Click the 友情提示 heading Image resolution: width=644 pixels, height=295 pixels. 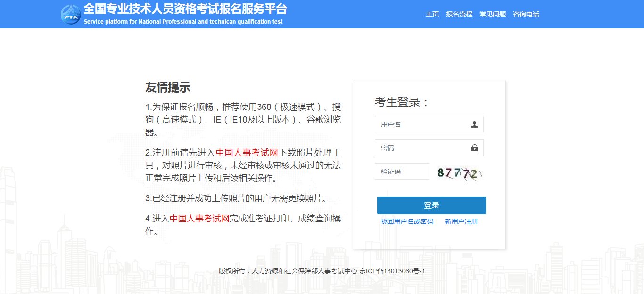click(x=168, y=88)
